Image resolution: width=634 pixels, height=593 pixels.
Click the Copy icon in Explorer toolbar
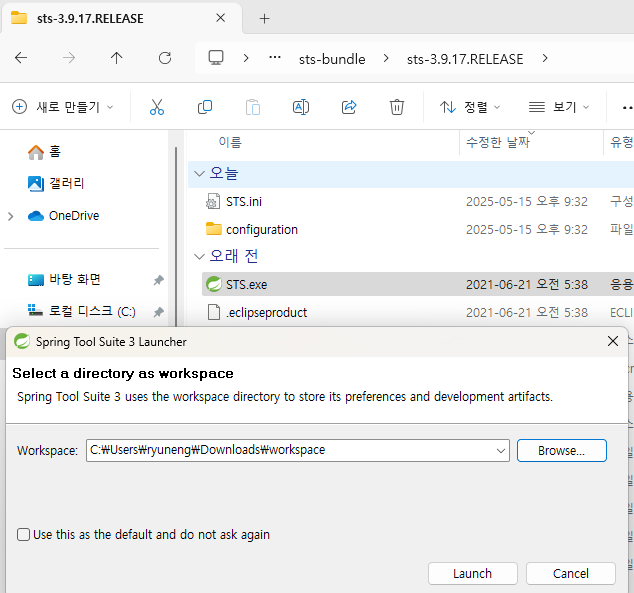[x=205, y=107]
